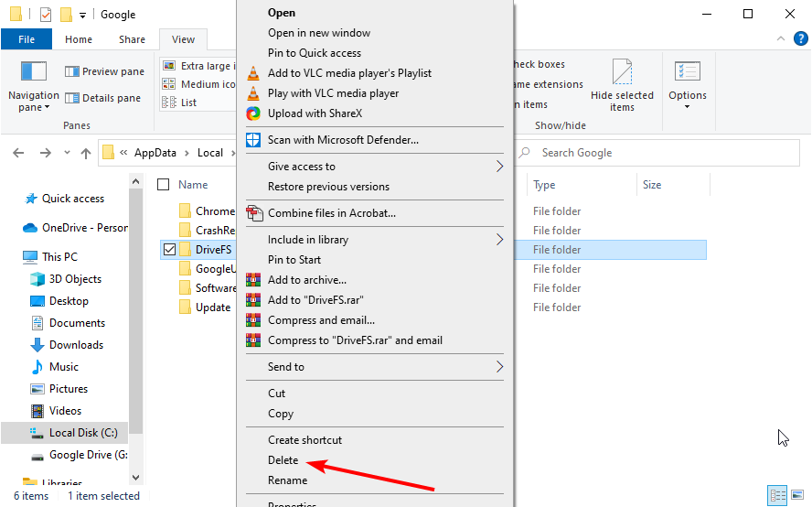Click the Videos filmstrip icon

37,411
